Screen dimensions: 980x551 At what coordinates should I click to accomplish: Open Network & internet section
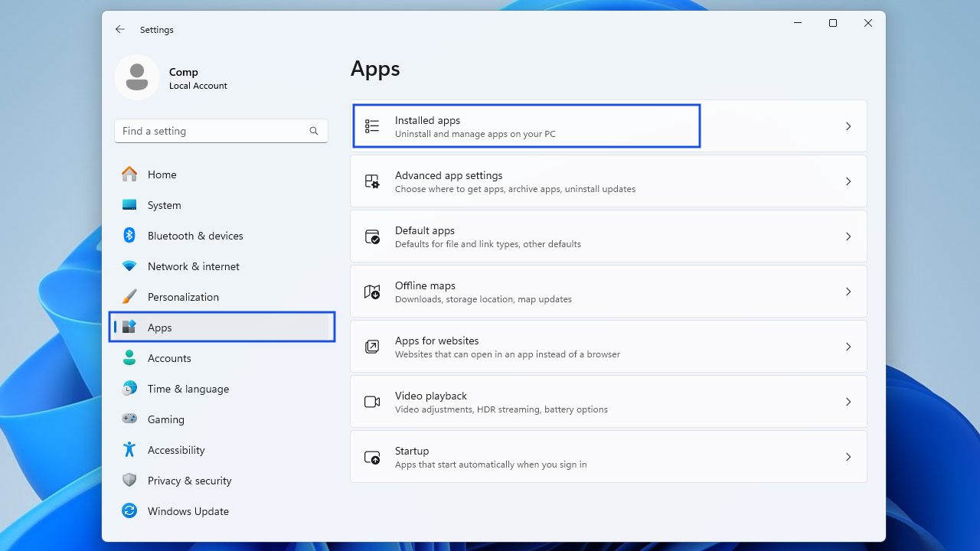221,266
